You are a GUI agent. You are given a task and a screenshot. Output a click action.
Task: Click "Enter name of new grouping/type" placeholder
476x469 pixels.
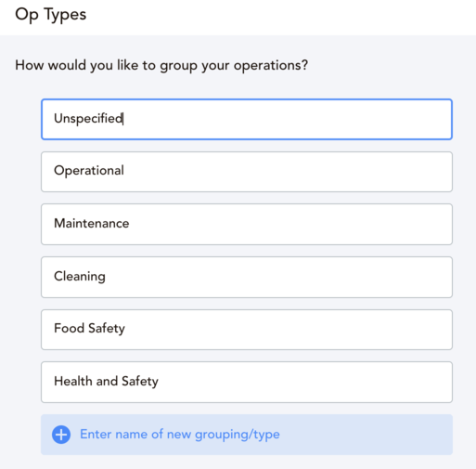pos(180,435)
